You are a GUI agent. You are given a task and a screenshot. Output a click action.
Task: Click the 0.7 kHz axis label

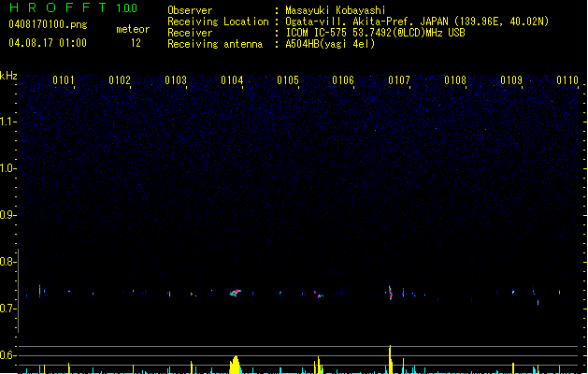pos(7,309)
